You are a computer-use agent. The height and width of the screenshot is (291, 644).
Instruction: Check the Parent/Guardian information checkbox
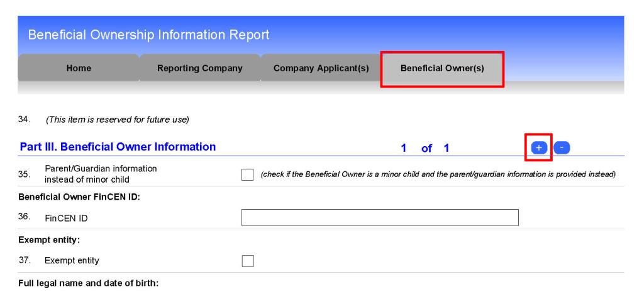tap(248, 174)
